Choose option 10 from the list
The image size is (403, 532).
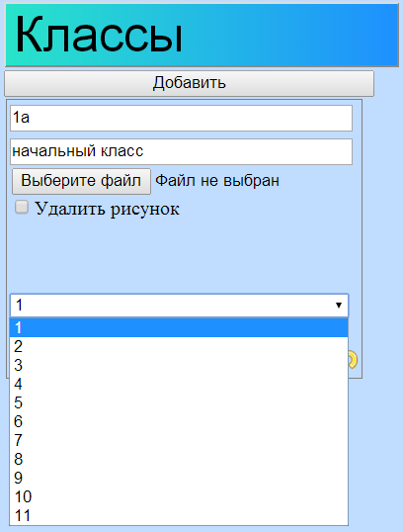point(179,496)
